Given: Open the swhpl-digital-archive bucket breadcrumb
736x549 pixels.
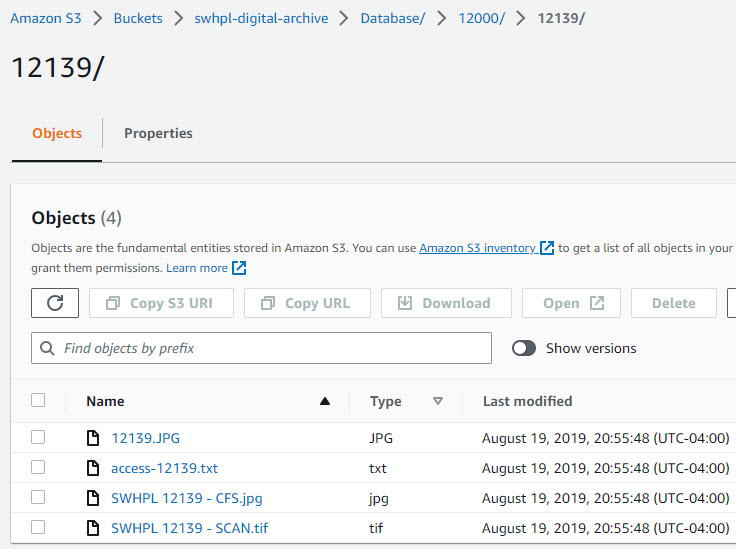Looking at the screenshot, I should pos(261,18).
